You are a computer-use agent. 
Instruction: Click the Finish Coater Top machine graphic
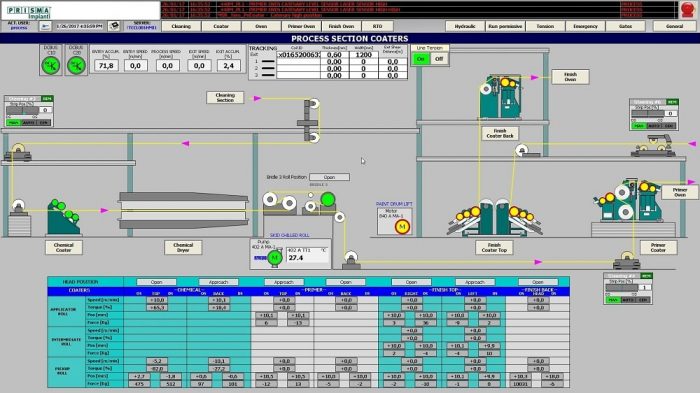tap(494, 217)
